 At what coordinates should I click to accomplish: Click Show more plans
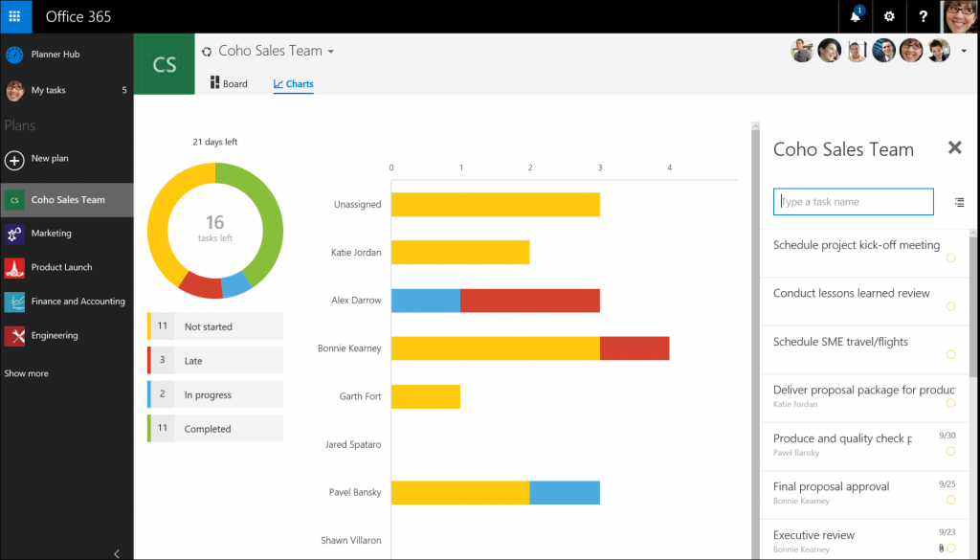click(x=26, y=373)
